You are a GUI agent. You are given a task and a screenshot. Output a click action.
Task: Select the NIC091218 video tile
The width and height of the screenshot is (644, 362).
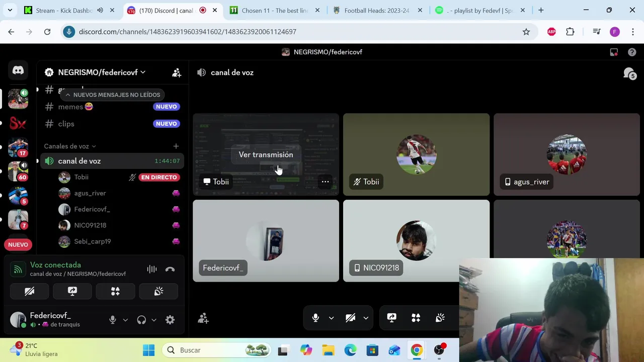tap(416, 241)
